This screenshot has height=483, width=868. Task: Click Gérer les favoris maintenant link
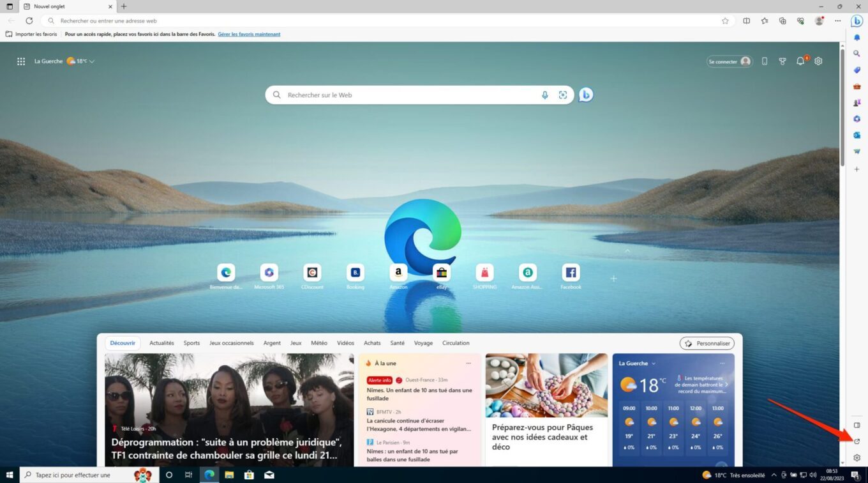point(249,34)
